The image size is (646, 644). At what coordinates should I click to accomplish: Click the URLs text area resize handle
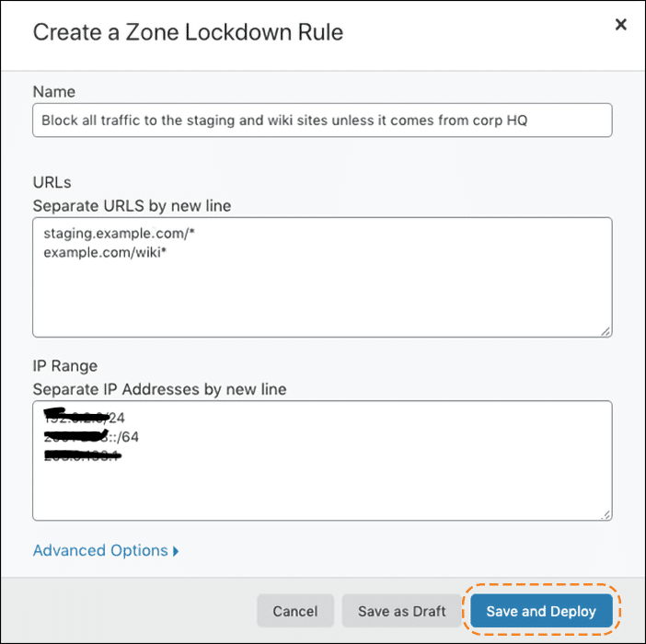pyautogui.click(x=606, y=330)
